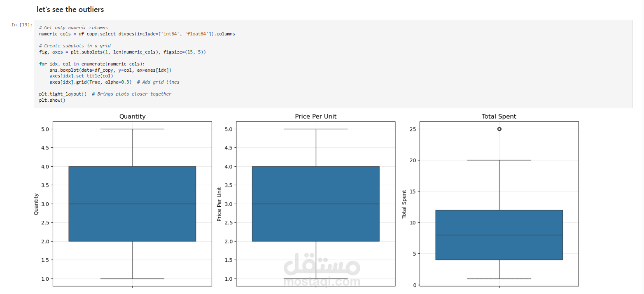Screen dimensions: 644x294
Task: Click the 20 tick on the Total Spent axis
Action: pos(413,160)
